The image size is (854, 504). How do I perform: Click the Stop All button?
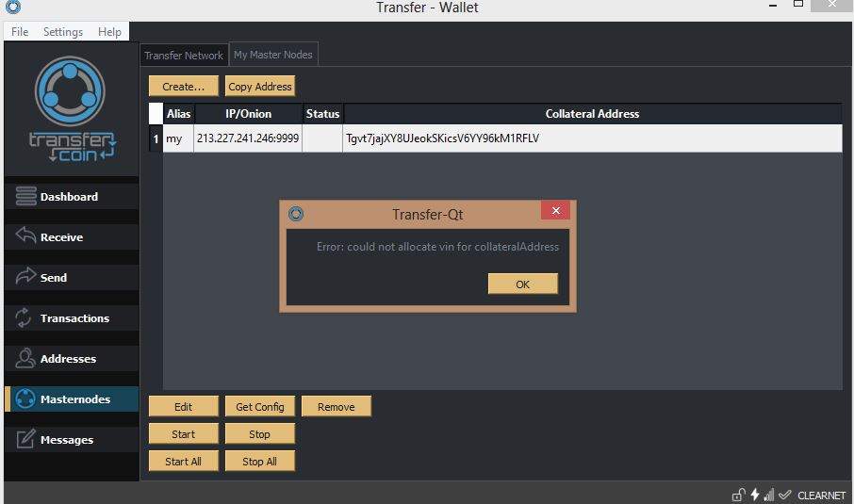[260, 461]
